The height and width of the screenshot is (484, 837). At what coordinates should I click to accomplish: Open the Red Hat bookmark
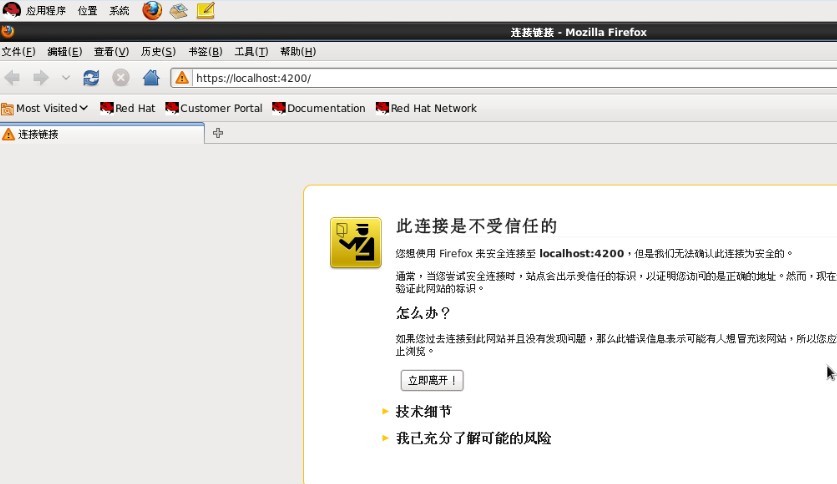tap(128, 108)
